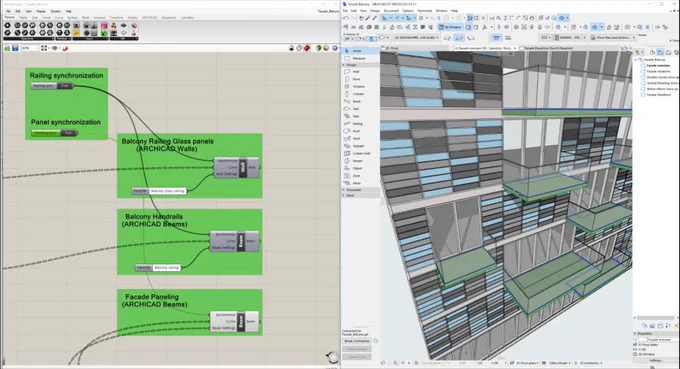This screenshot has width=680, height=369.
Task: Click the Grasshopper preview eye icon
Action: (55, 48)
